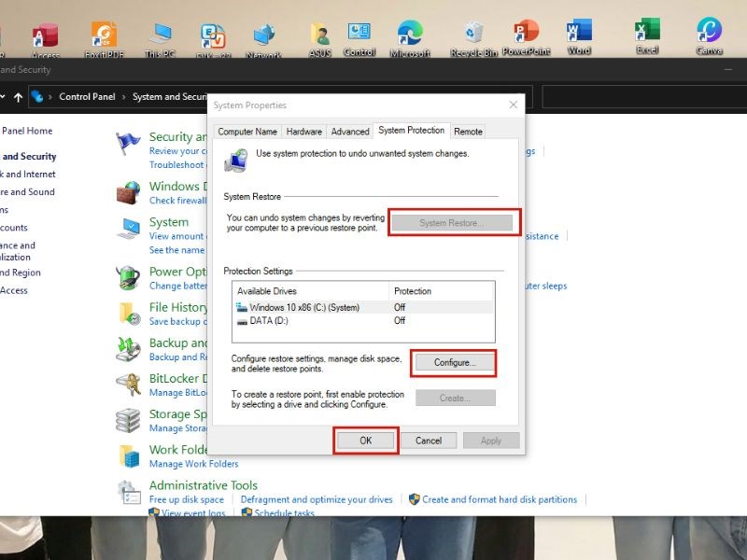Switch to the Remote tab

[469, 131]
